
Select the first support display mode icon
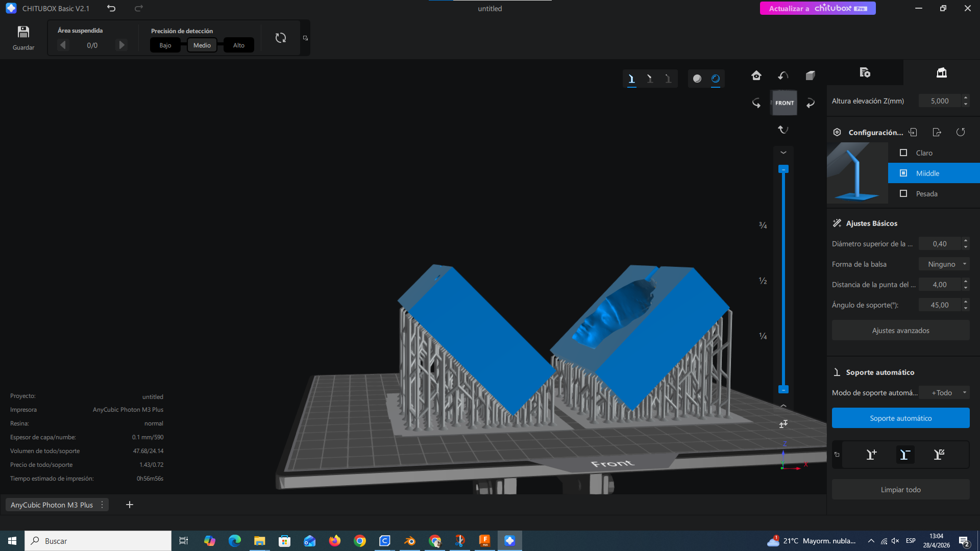click(x=632, y=79)
